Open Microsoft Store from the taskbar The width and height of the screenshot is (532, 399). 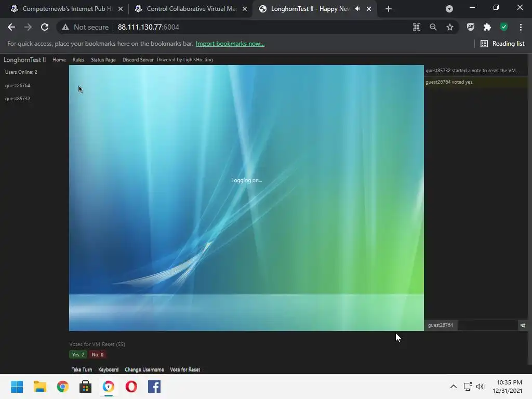click(x=86, y=387)
